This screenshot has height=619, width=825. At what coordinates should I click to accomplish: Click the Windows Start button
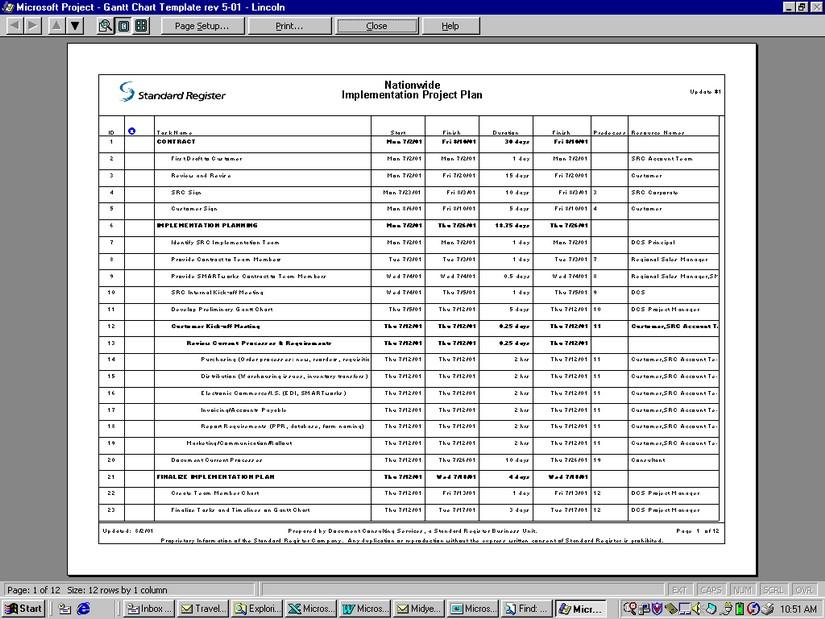pyautogui.click(x=24, y=608)
